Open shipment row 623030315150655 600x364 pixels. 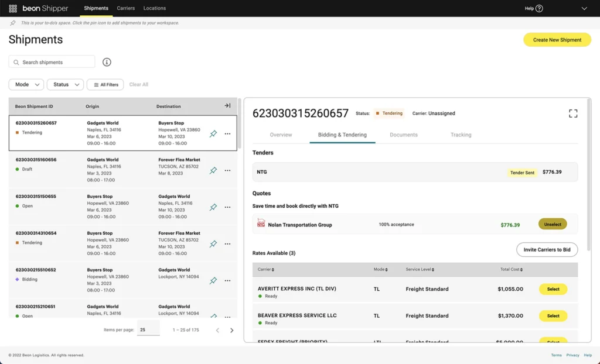coord(123,207)
